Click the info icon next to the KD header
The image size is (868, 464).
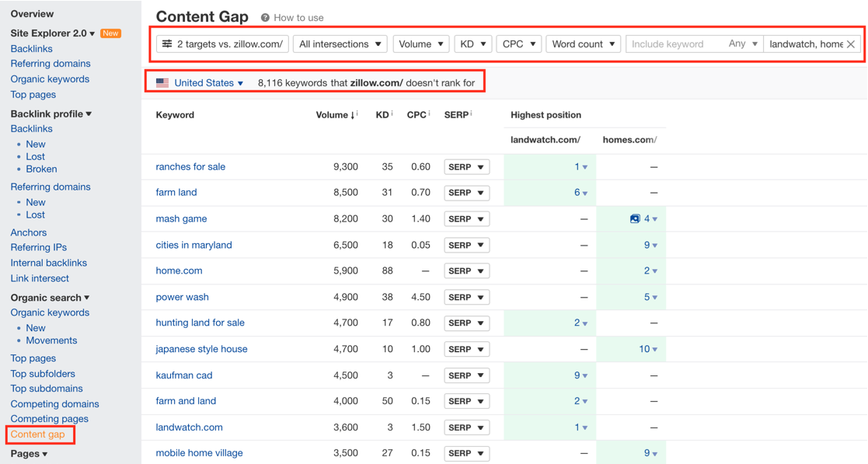click(392, 113)
